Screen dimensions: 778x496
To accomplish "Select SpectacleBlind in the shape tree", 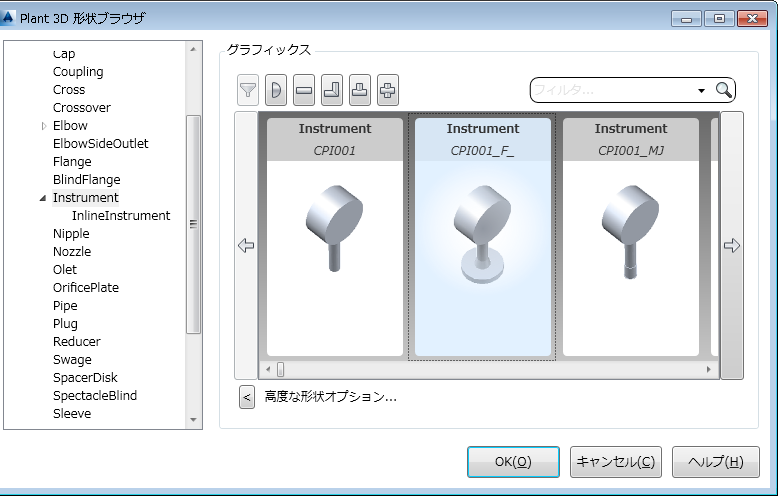I will pyautogui.click(x=95, y=395).
